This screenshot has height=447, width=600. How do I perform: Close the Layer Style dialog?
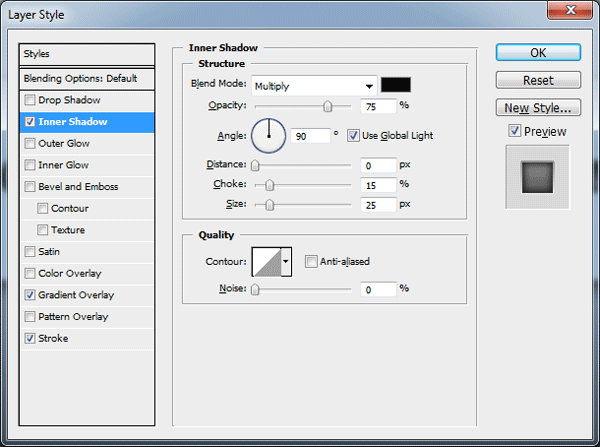coord(570,10)
